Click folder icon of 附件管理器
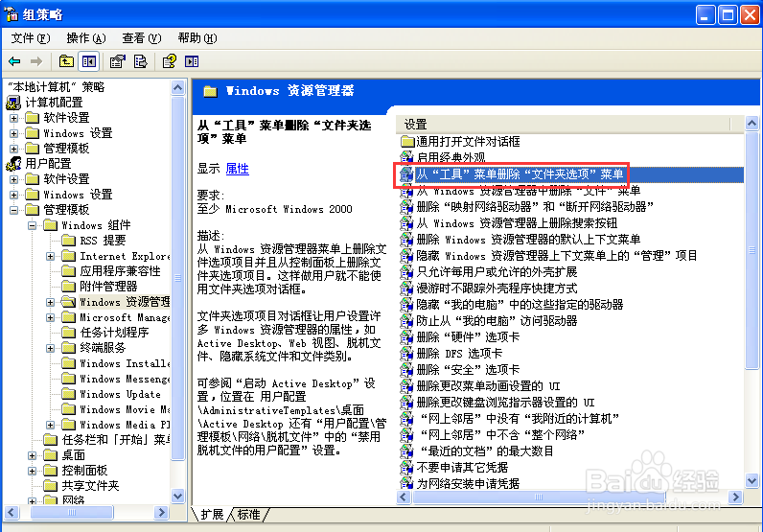This screenshot has width=763, height=532. pyautogui.click(x=69, y=287)
